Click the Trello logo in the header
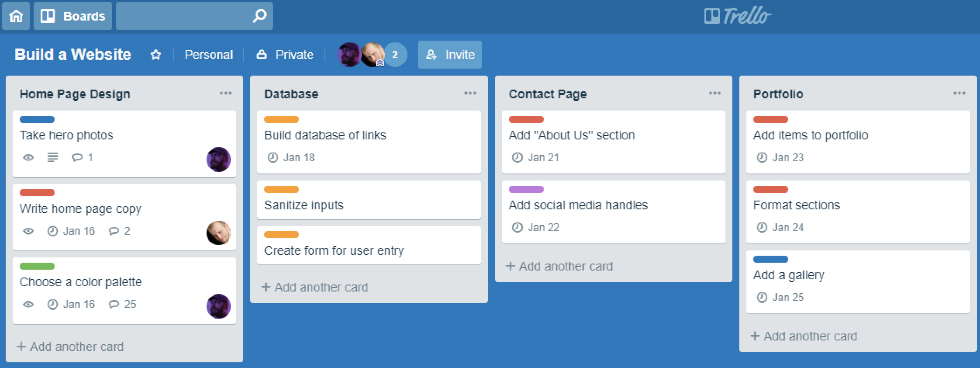Image resolution: width=980 pixels, height=368 pixels. click(x=738, y=16)
